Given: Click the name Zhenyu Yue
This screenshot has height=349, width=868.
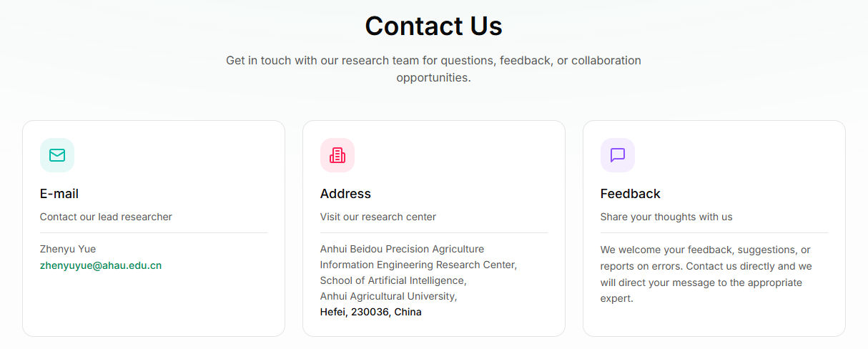Looking at the screenshot, I should coord(68,249).
